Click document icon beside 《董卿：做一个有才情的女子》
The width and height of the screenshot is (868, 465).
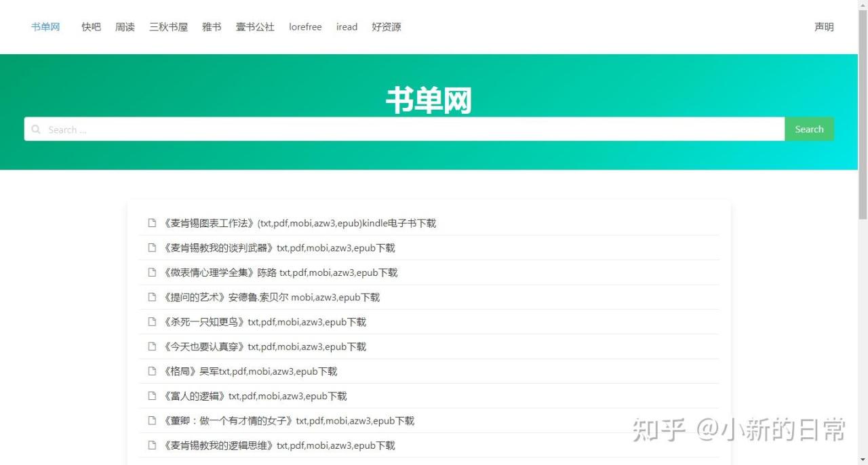[x=153, y=420]
